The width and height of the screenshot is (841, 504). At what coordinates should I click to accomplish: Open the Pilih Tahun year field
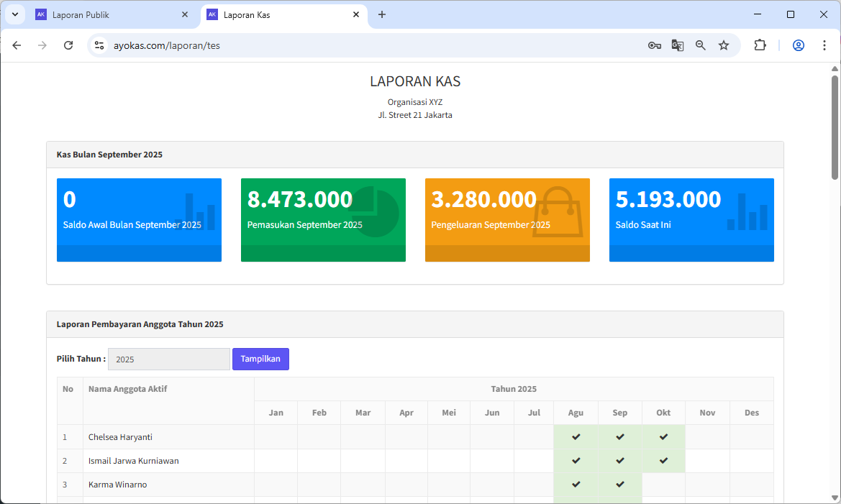(x=168, y=359)
